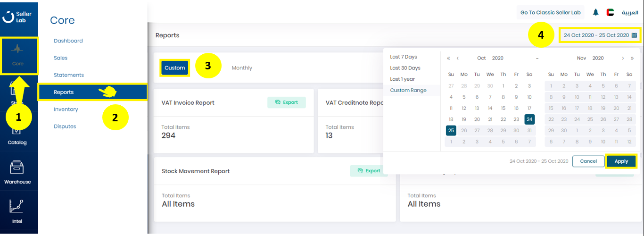
Task: Choose the Last 30 Days preset
Action: point(405,68)
